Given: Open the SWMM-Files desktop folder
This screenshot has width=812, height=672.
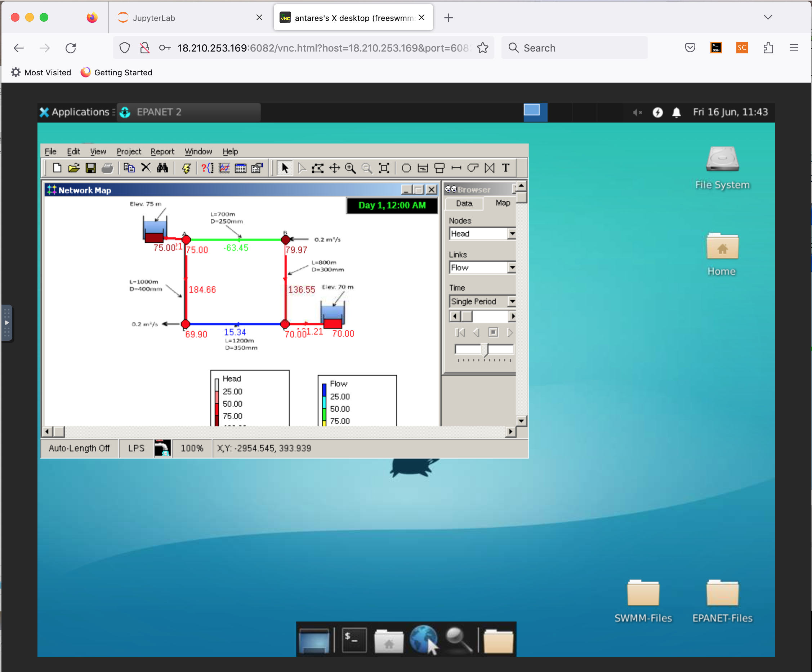Looking at the screenshot, I should [643, 600].
